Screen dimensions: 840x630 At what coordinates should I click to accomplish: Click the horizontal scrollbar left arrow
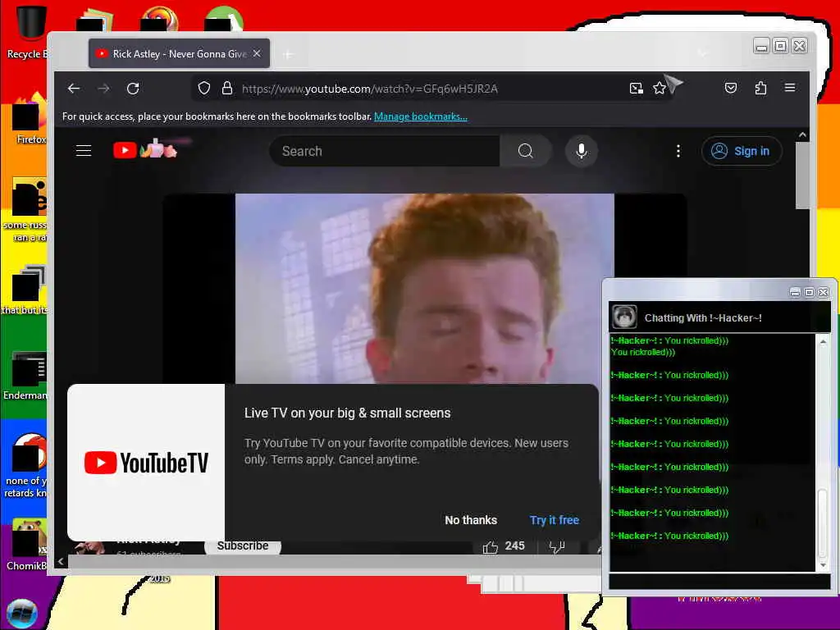point(61,561)
